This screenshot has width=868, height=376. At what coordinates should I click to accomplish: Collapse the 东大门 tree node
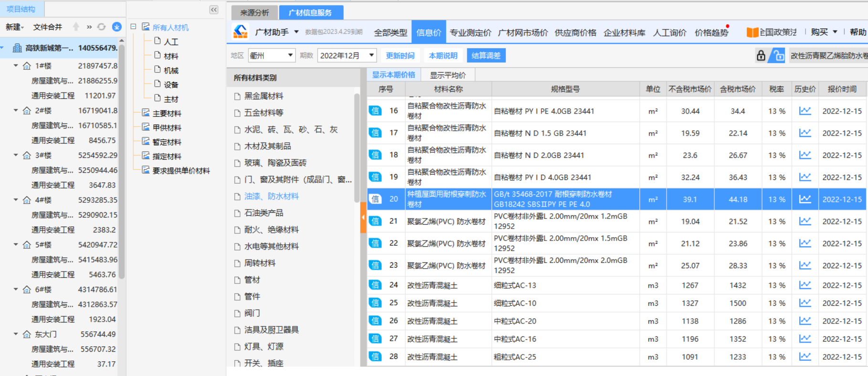16,334
